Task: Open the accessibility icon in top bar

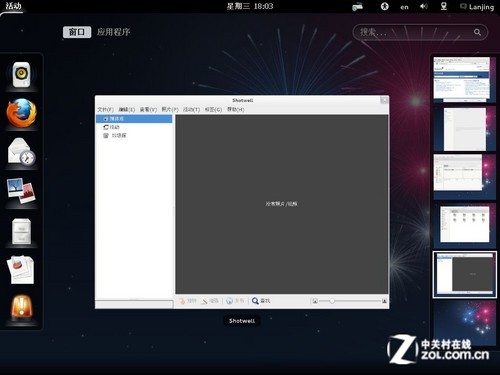Action: point(385,6)
